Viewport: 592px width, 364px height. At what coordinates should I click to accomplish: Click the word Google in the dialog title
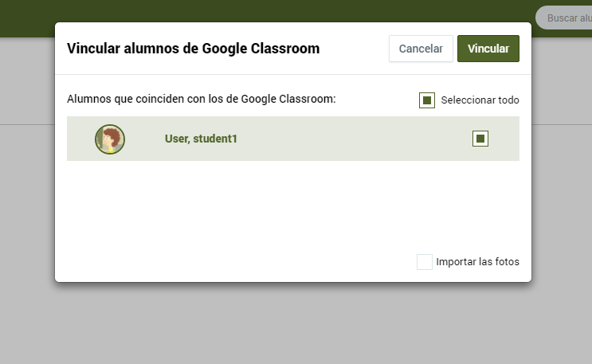coord(224,49)
